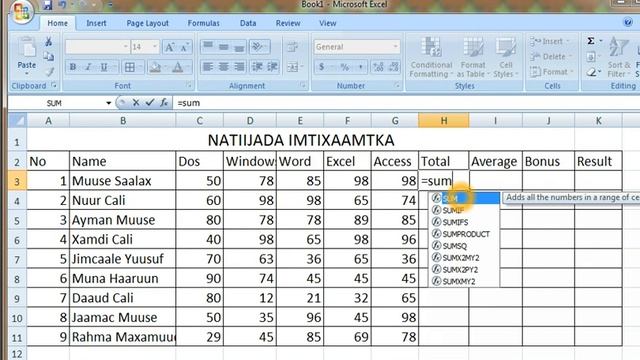Launch Number format dialog expander
The image size is (640, 360).
(397, 86)
